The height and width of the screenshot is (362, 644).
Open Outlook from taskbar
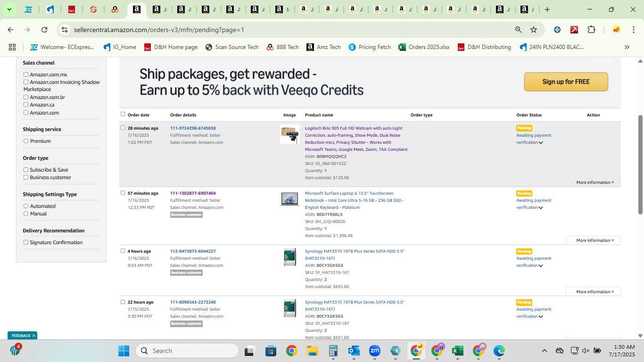[354, 351]
